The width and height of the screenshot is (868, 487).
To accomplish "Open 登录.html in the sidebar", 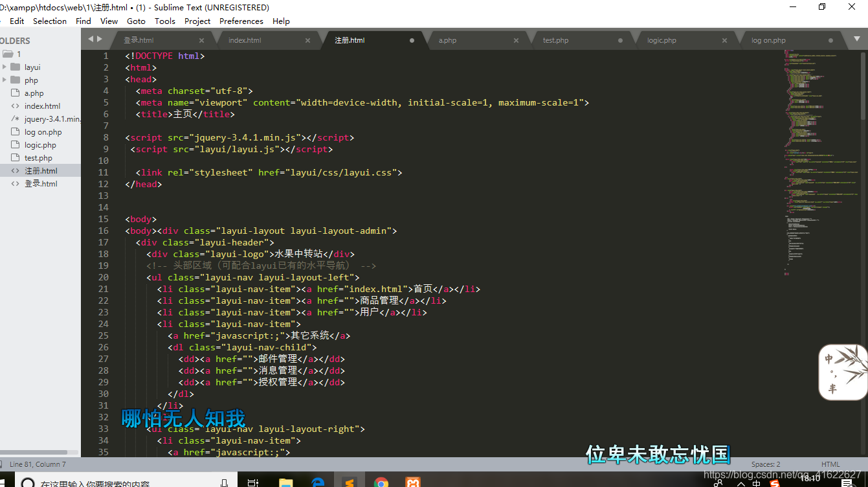I will coord(41,184).
